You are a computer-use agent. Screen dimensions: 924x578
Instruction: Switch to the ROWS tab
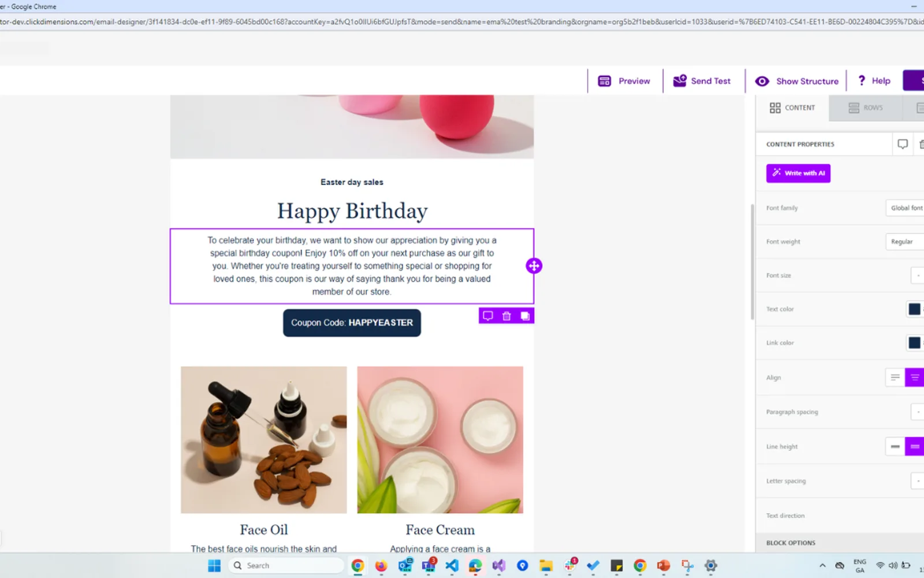pos(866,108)
